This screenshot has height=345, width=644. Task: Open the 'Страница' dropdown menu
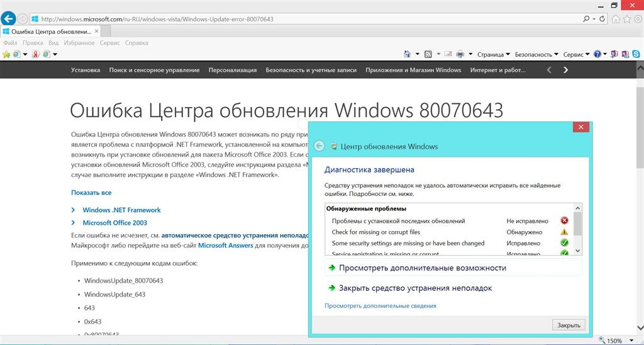(x=493, y=54)
